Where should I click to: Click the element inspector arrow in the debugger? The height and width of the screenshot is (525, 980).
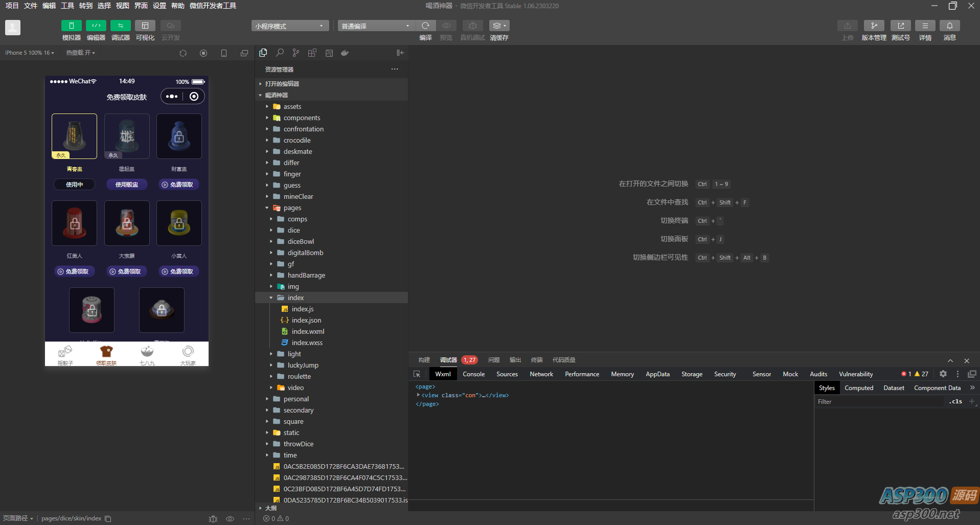pyautogui.click(x=417, y=374)
